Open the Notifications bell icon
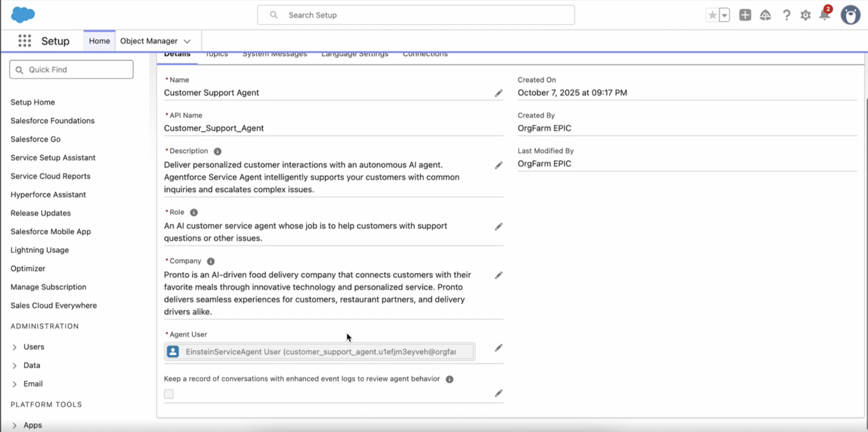 tap(825, 15)
